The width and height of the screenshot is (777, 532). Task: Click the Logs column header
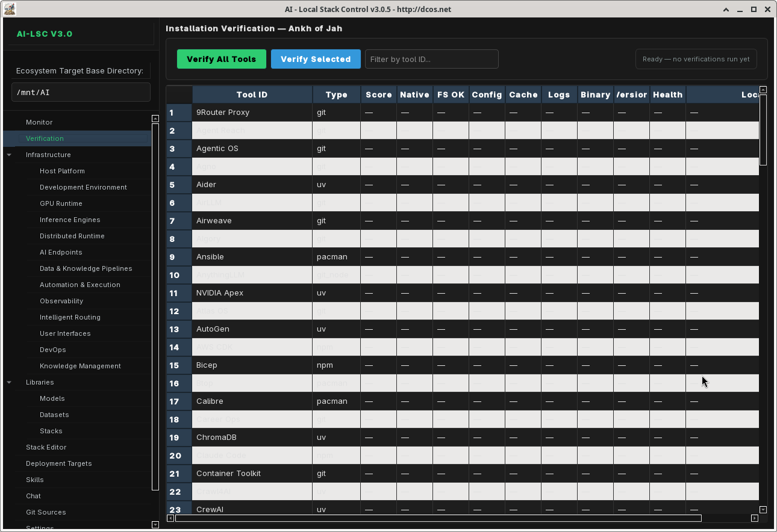560,94
